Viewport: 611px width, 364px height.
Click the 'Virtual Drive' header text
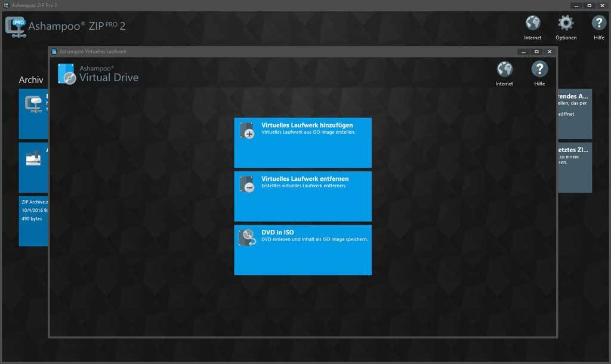point(109,78)
